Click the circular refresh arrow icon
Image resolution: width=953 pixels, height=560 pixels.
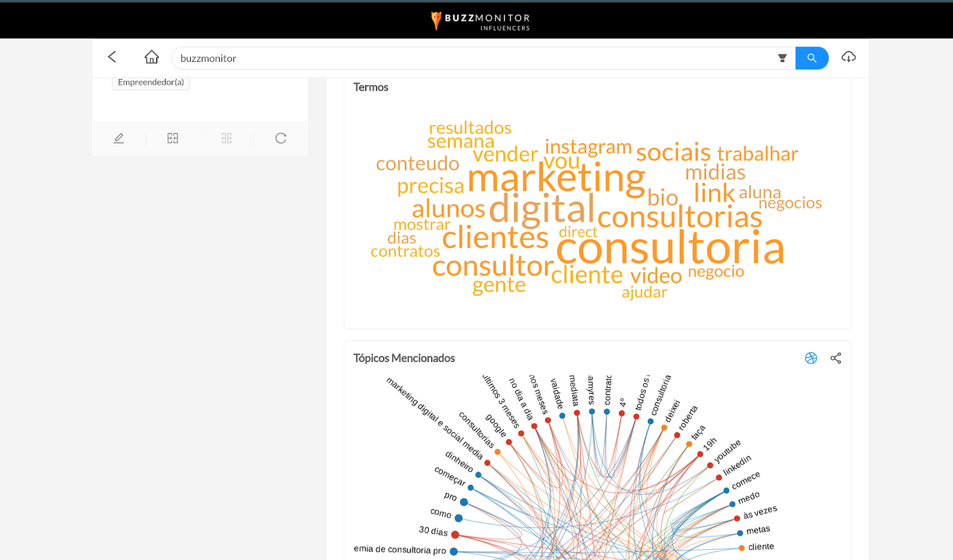pyautogui.click(x=281, y=138)
